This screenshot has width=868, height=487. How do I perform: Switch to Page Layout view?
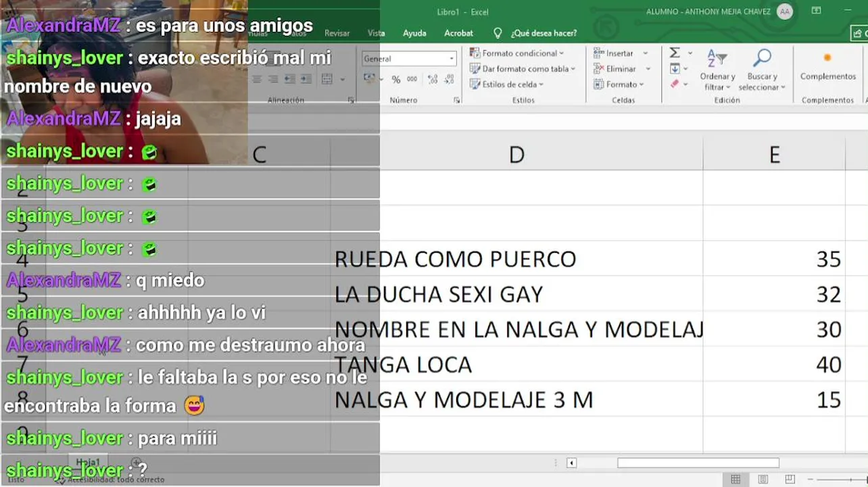(763, 480)
